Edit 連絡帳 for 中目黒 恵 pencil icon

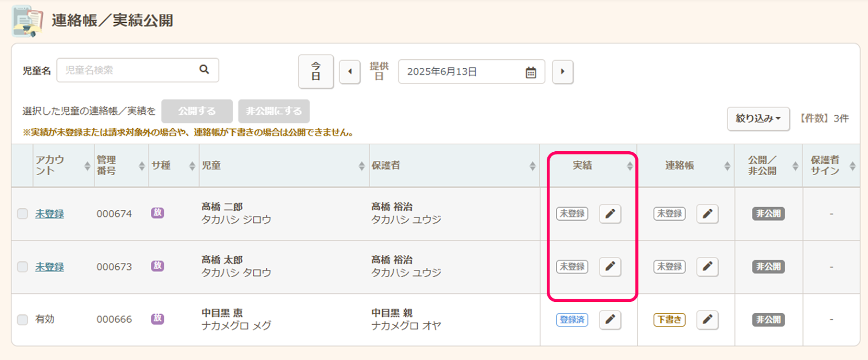[707, 320]
